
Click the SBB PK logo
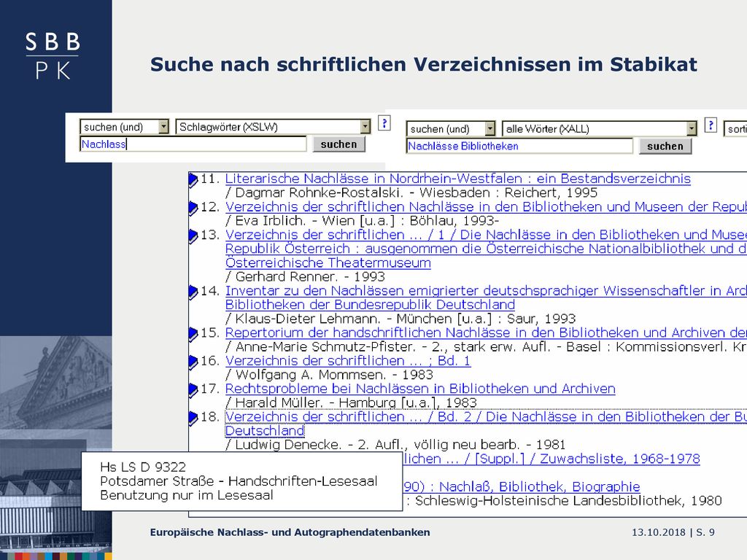click(53, 56)
